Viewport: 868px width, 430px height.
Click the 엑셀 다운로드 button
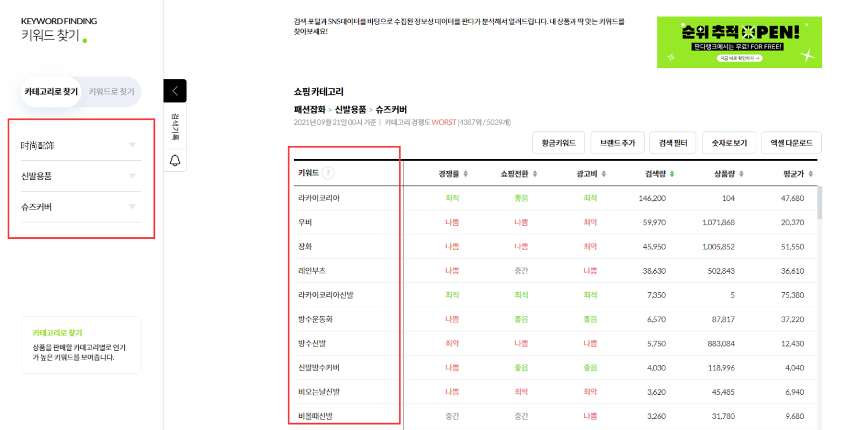tap(791, 143)
